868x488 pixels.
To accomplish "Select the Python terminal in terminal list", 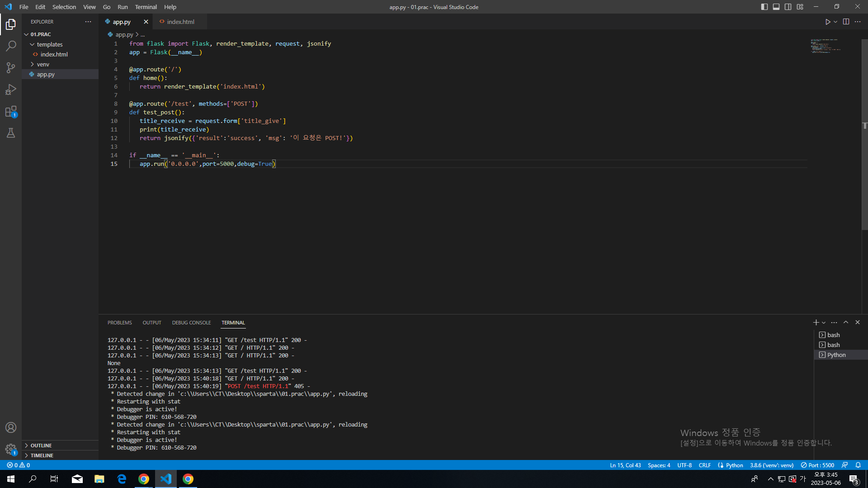I will (x=841, y=355).
